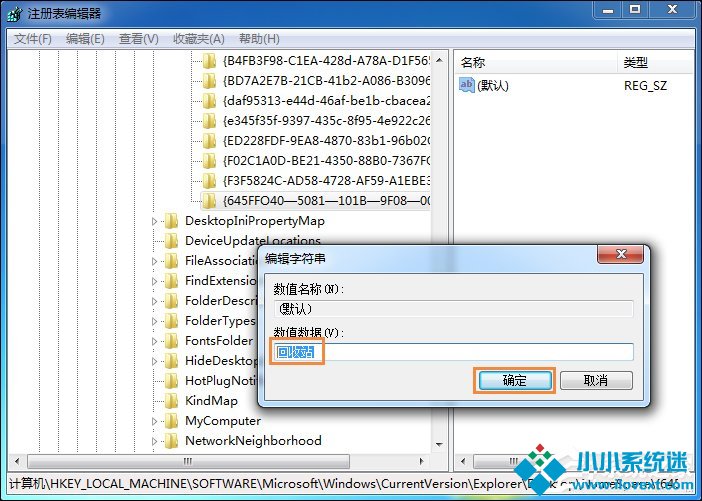The width and height of the screenshot is (702, 501).
Task: Click the FolderDescriptions folder icon
Action: [x=171, y=300]
